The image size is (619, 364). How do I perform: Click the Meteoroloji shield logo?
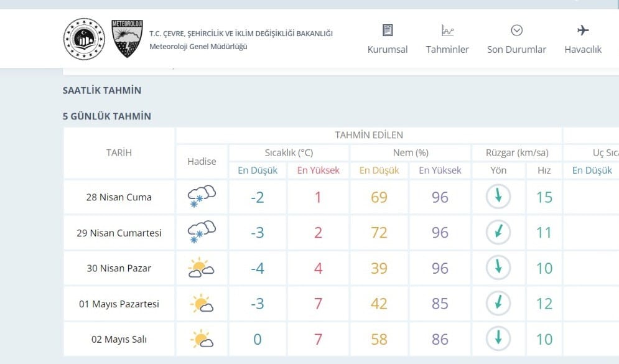tap(127, 39)
